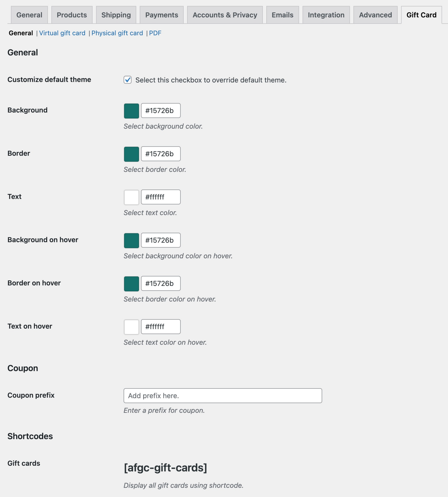Click the Text color swatch
Screen dimensions: 448x497
click(131, 197)
